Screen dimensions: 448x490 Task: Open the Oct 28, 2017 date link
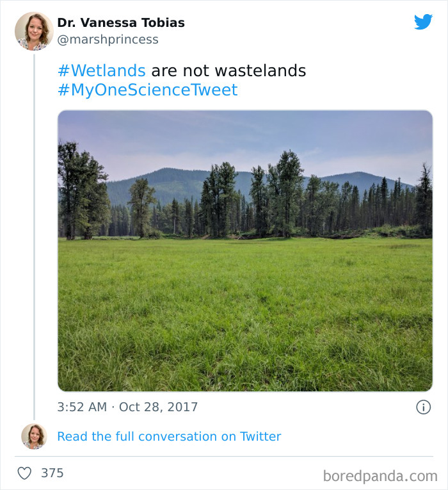pyautogui.click(x=158, y=407)
